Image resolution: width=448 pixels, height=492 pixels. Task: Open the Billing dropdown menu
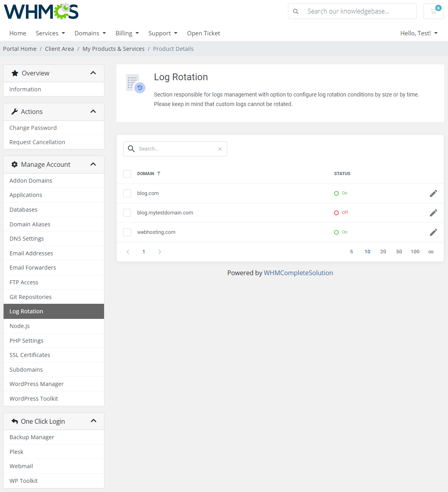(127, 33)
